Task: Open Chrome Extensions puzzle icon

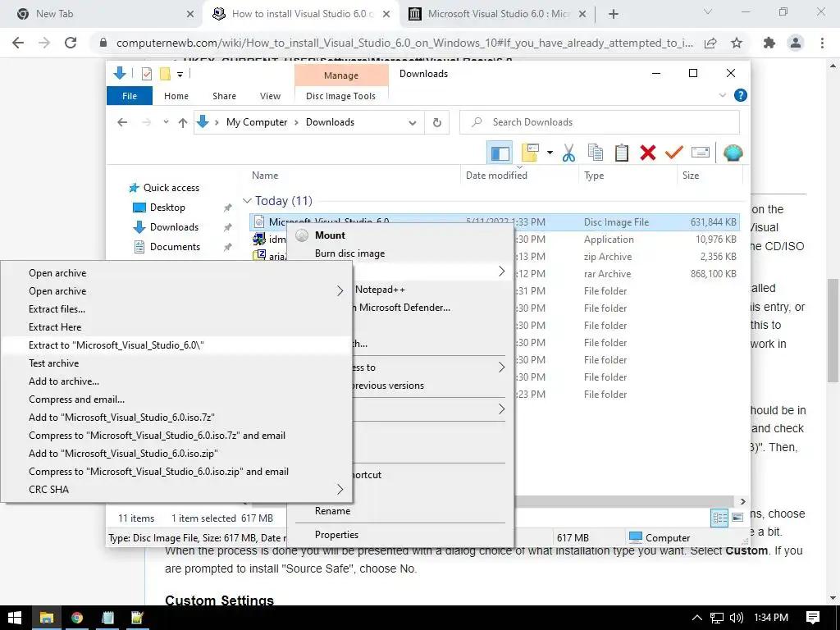Action: coord(769,43)
